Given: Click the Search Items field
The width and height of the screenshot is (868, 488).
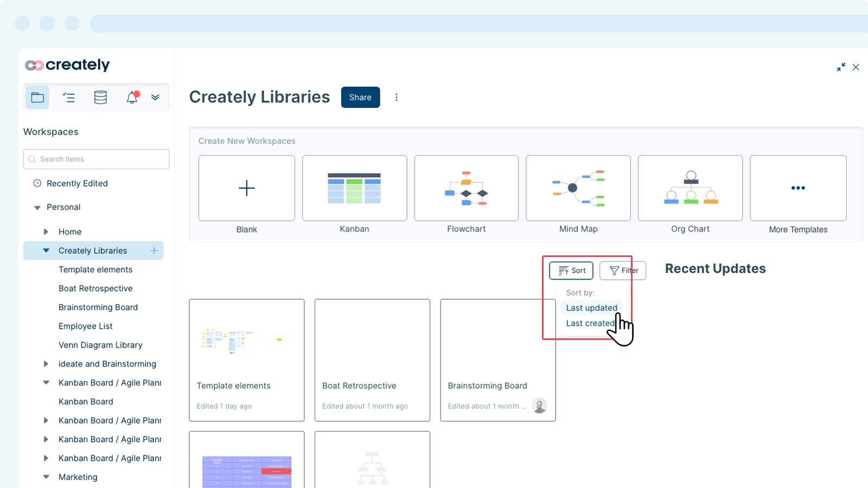Looking at the screenshot, I should (x=96, y=159).
